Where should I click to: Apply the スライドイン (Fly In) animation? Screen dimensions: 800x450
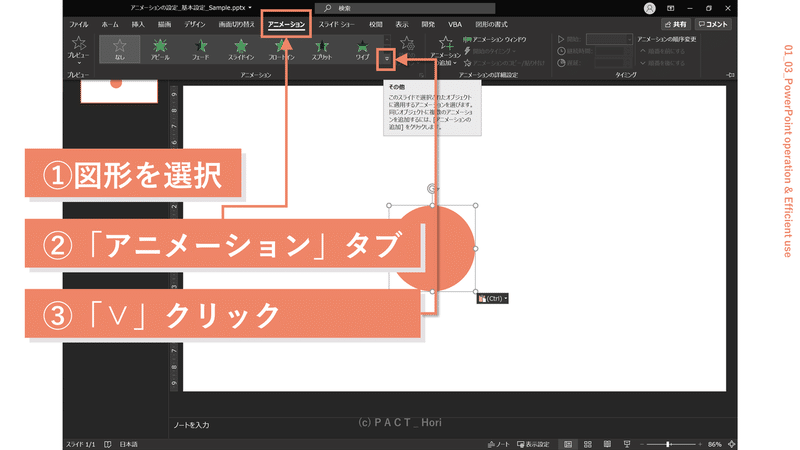241,49
